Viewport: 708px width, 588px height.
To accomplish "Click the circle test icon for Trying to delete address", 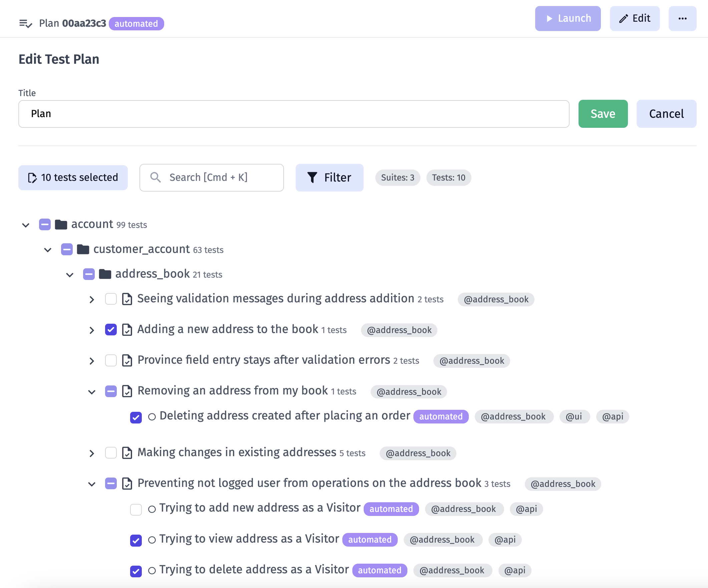I will click(x=152, y=570).
